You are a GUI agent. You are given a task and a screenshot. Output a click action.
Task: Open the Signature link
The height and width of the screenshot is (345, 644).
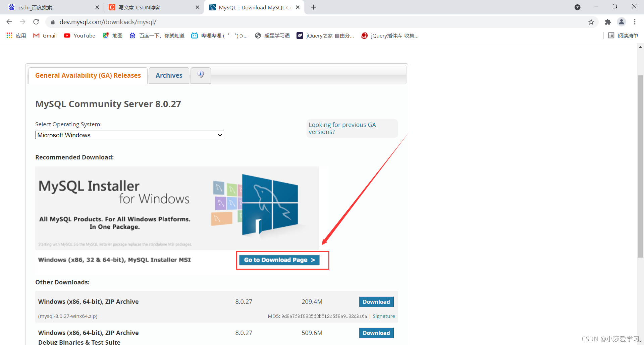tap(384, 316)
